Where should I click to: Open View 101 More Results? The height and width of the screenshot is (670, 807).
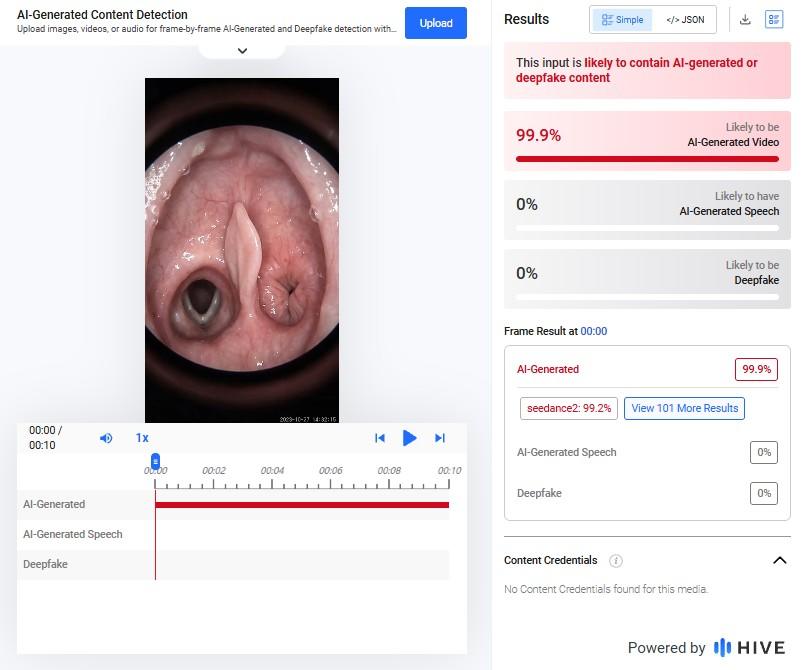pyautogui.click(x=685, y=409)
